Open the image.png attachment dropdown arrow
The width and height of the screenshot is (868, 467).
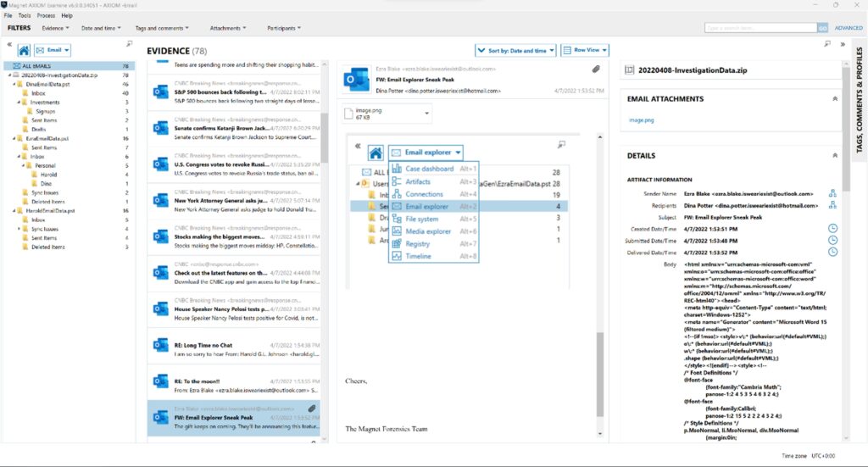pos(426,114)
